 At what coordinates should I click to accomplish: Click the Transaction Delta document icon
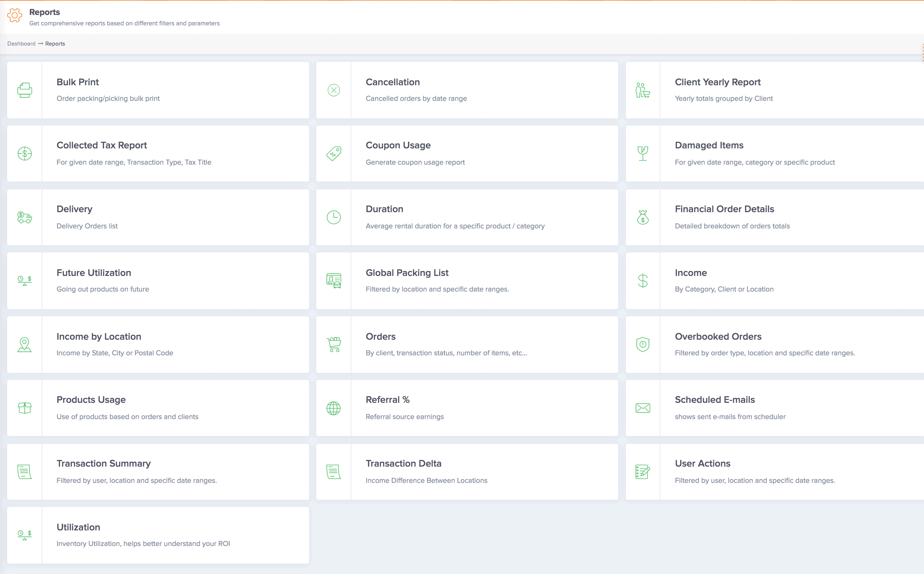[x=333, y=472]
